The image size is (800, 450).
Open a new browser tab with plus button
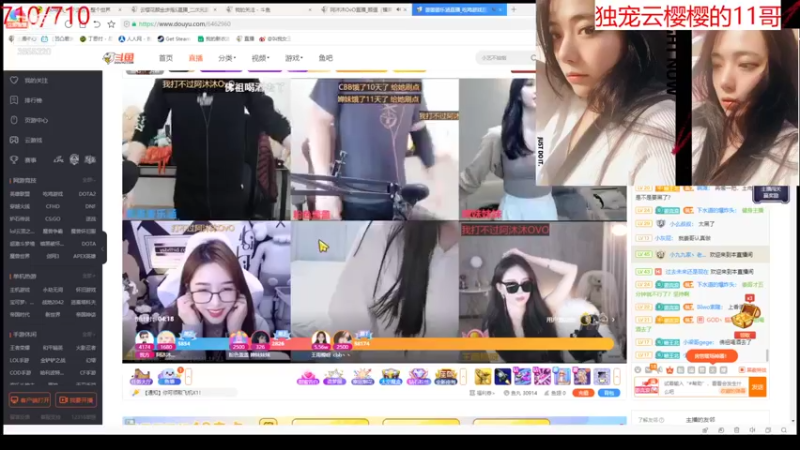(514, 10)
